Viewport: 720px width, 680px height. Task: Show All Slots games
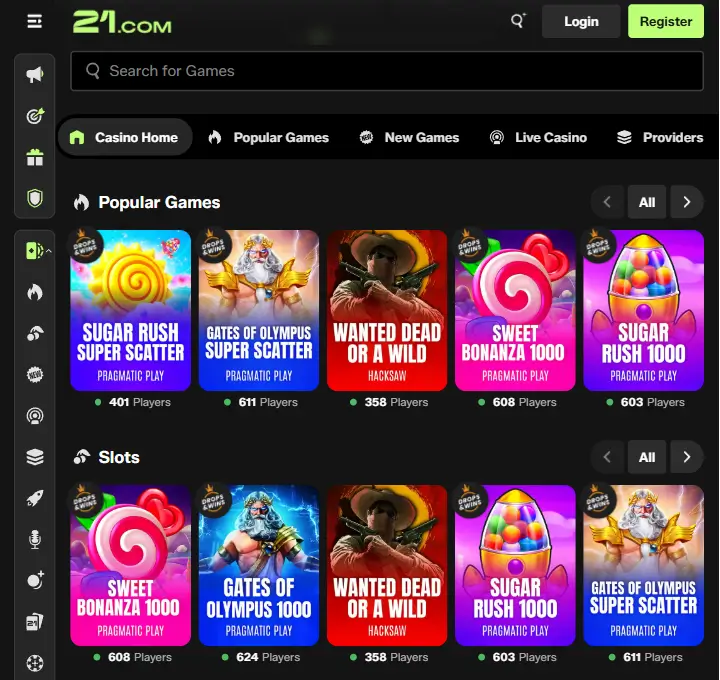click(647, 457)
